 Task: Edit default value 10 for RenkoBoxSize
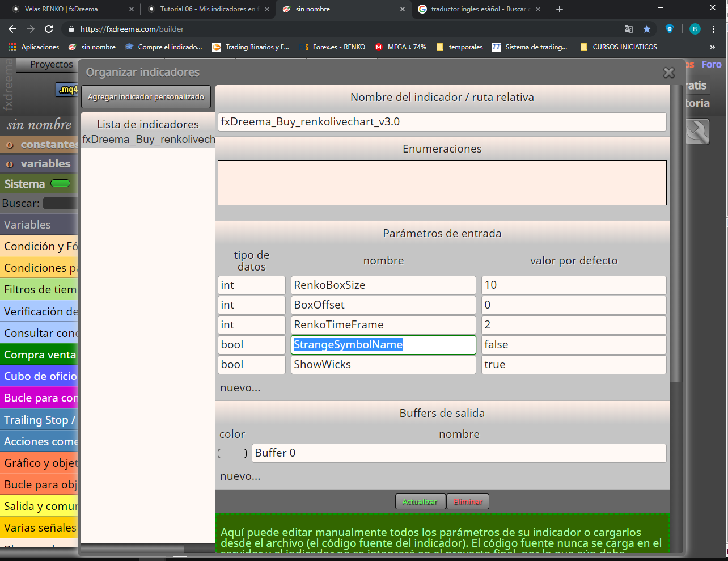tap(574, 285)
